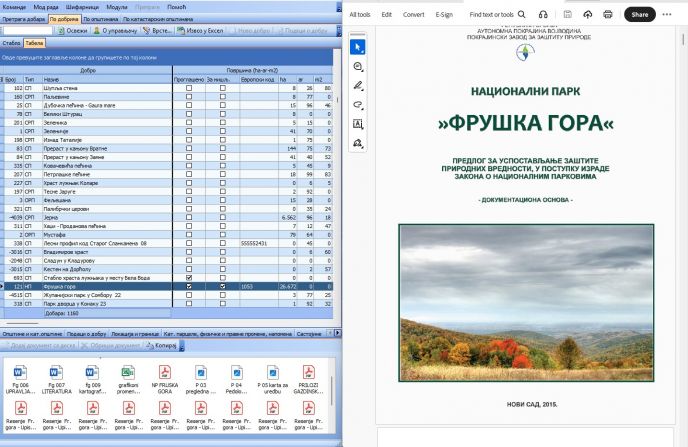Open Мод рада menu

point(46,7)
